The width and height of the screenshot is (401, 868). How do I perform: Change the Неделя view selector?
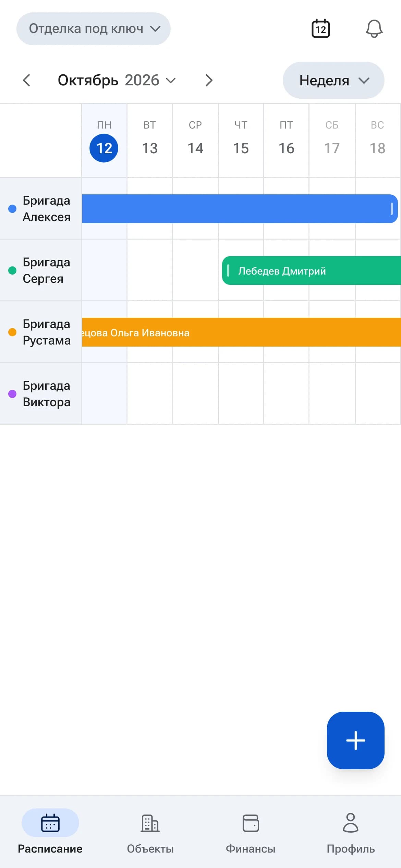click(x=333, y=80)
